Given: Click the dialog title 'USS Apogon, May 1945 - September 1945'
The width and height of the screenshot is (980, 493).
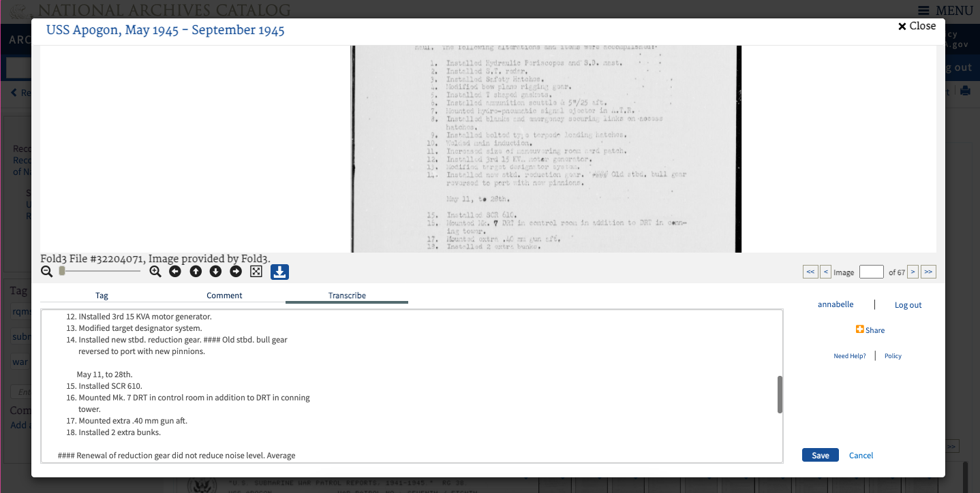Looking at the screenshot, I should coord(165,30).
